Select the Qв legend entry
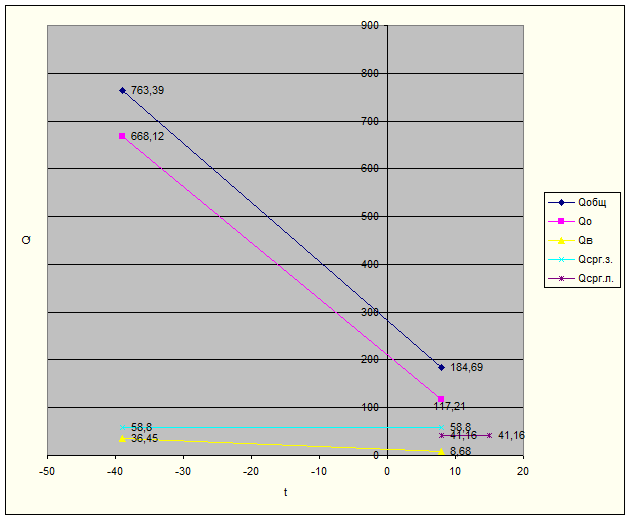 coord(585,240)
